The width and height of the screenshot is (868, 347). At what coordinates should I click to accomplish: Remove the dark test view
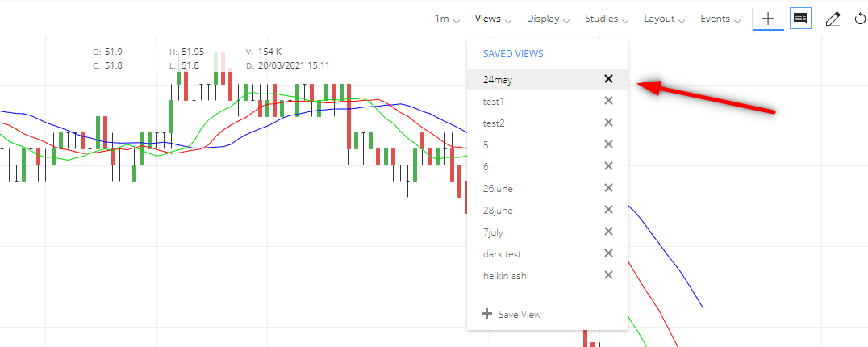coord(608,253)
